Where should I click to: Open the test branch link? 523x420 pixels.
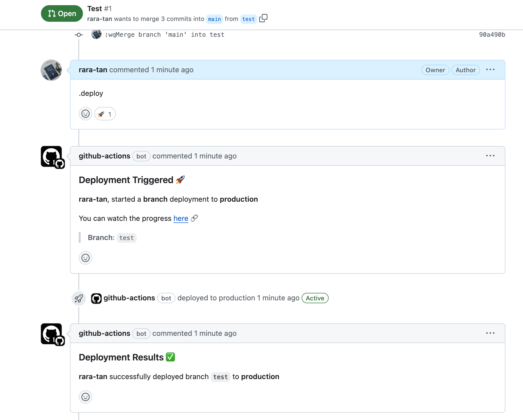point(248,19)
